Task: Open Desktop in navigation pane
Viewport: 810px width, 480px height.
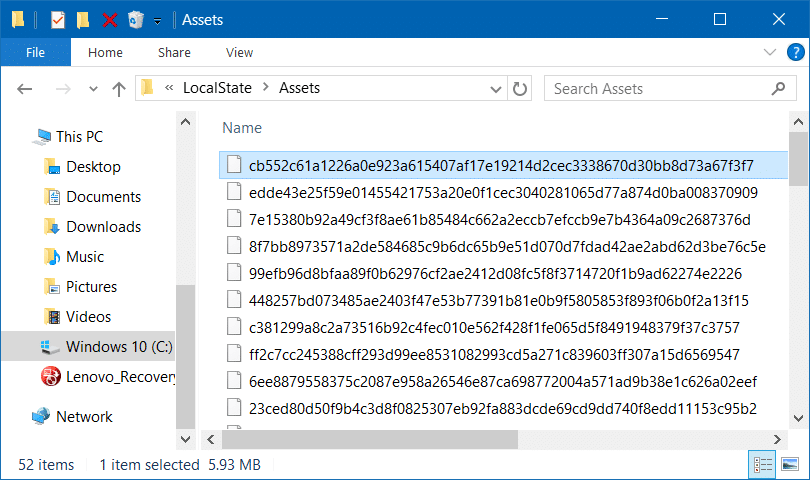Action: click(94, 167)
